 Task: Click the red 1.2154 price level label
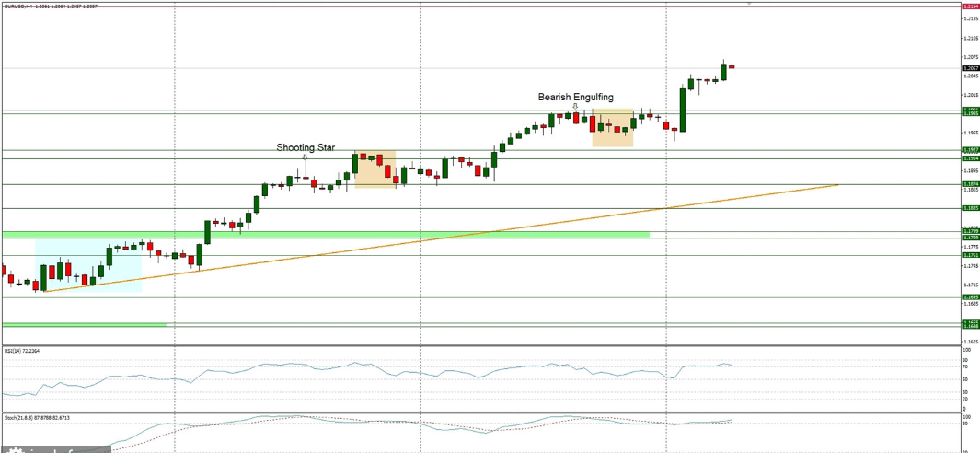point(970,6)
